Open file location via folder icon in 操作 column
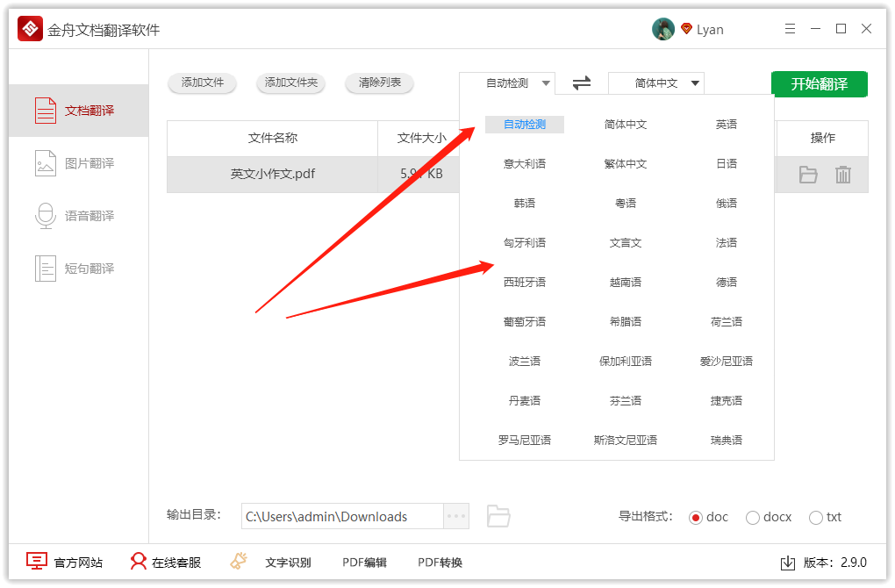This screenshot has height=588, width=895. click(x=808, y=175)
